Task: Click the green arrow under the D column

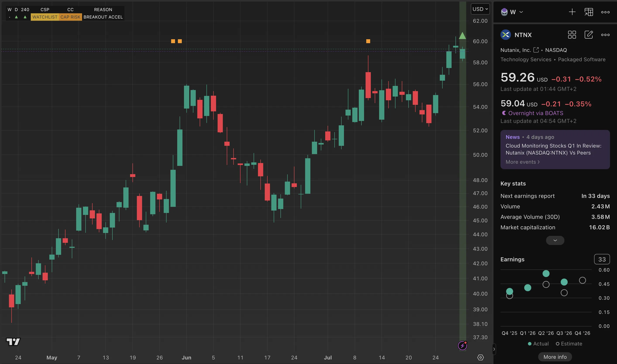Action: coord(16,17)
